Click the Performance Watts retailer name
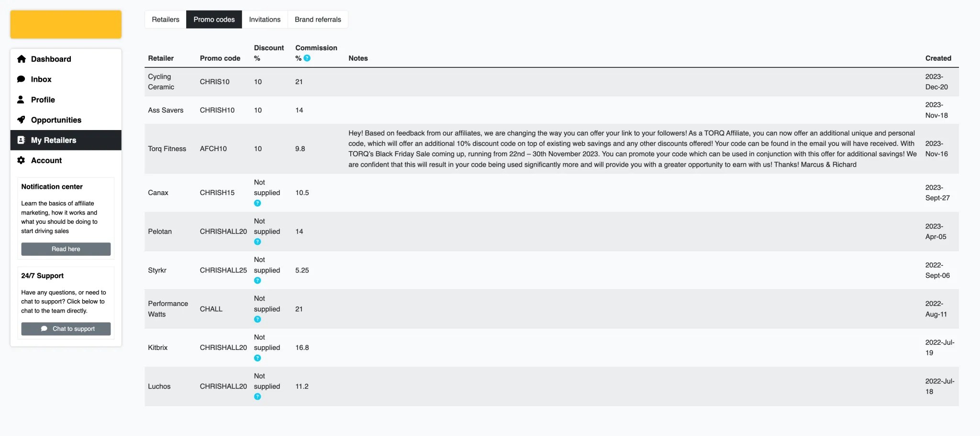The height and width of the screenshot is (436, 980). click(x=168, y=309)
